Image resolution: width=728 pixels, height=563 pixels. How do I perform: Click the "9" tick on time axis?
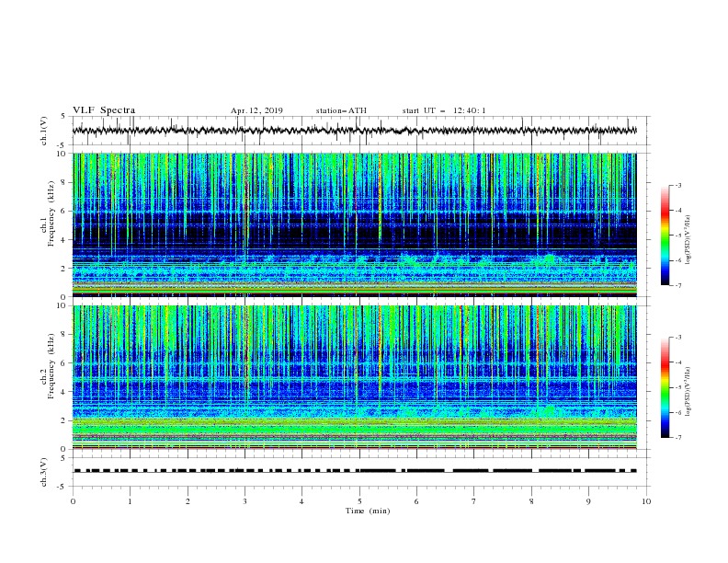(588, 501)
